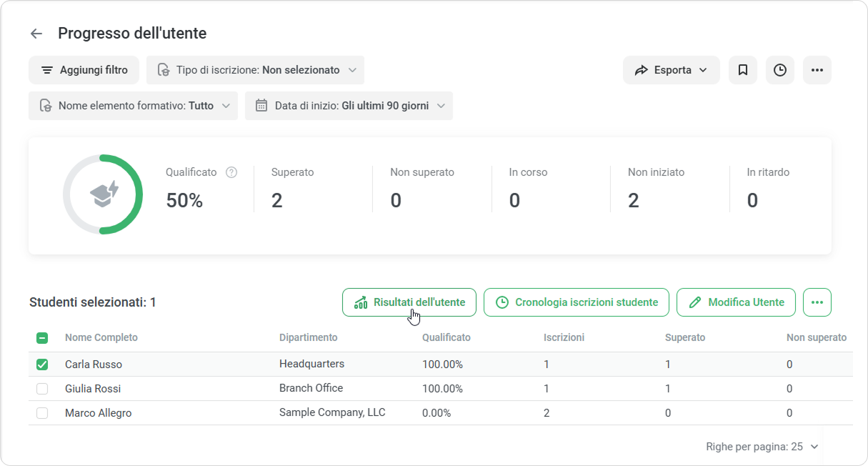Click the graduation cap progress icon

point(104,194)
